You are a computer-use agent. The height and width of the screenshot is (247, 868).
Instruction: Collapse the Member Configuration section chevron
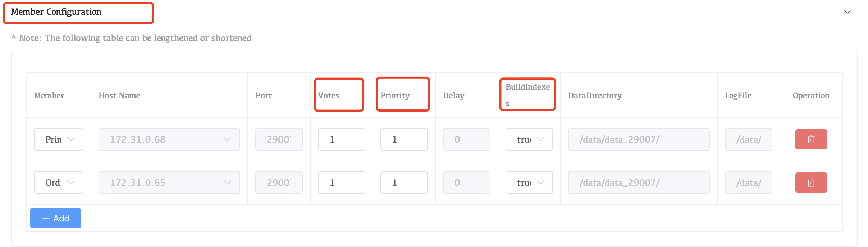click(847, 12)
